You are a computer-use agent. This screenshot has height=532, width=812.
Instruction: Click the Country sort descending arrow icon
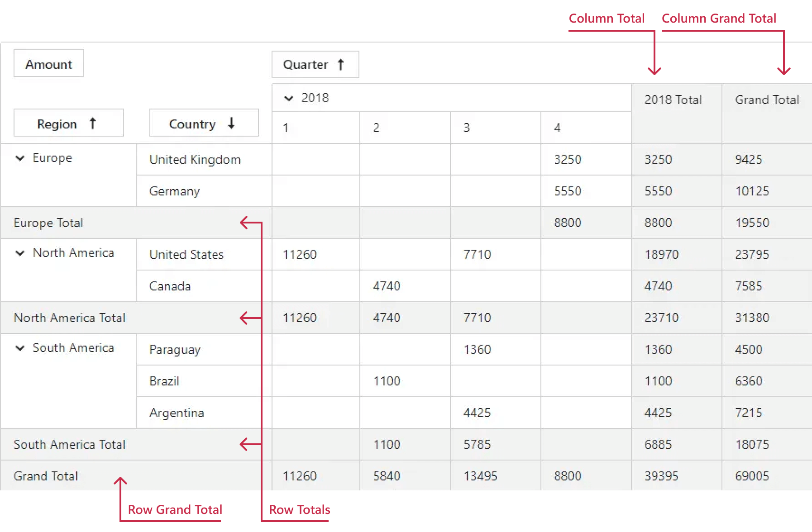pos(231,123)
